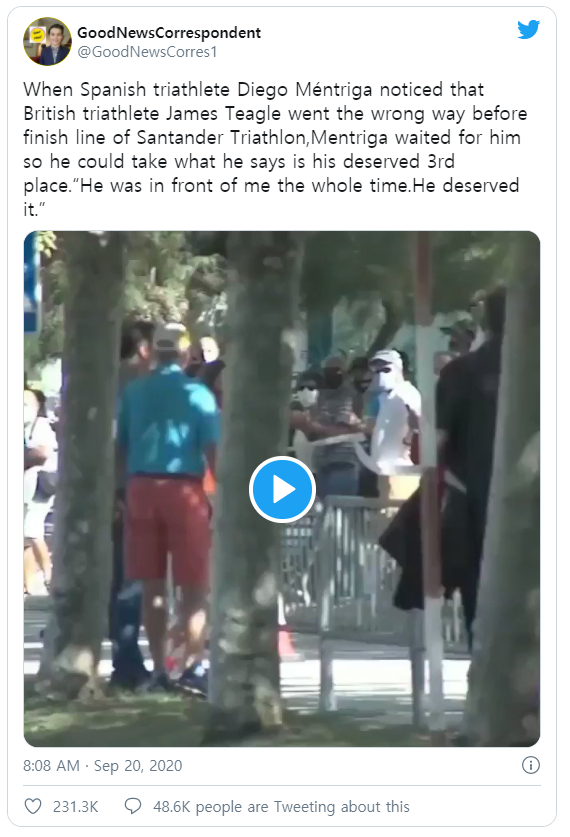Click the reply speech bubble icon
The height and width of the screenshot is (837, 570).
click(x=133, y=806)
